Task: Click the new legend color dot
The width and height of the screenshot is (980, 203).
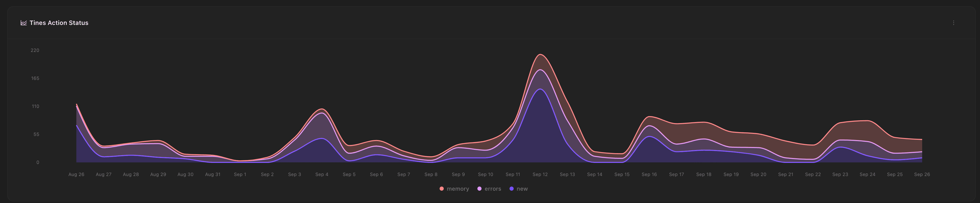Action: 511,189
